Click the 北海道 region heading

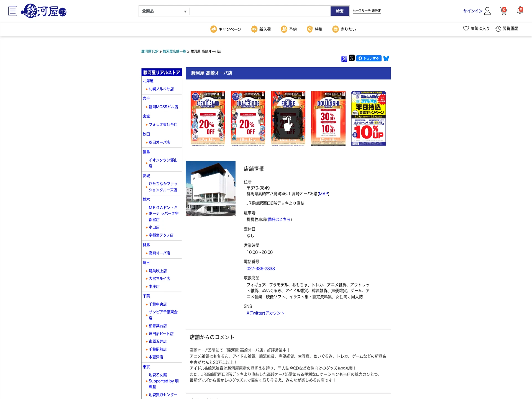click(148, 81)
